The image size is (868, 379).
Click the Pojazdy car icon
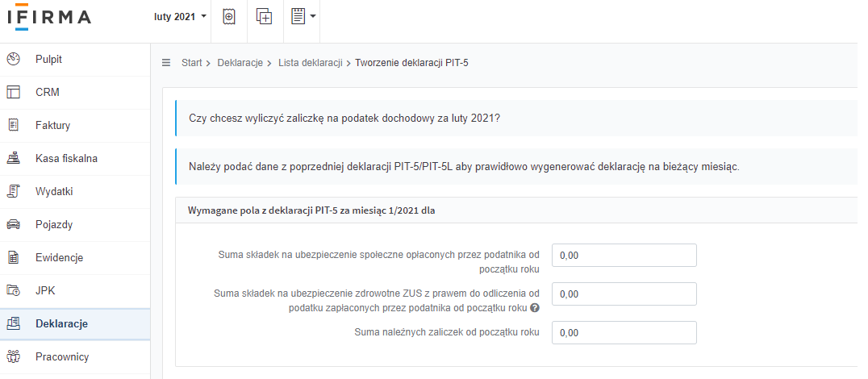click(x=13, y=225)
